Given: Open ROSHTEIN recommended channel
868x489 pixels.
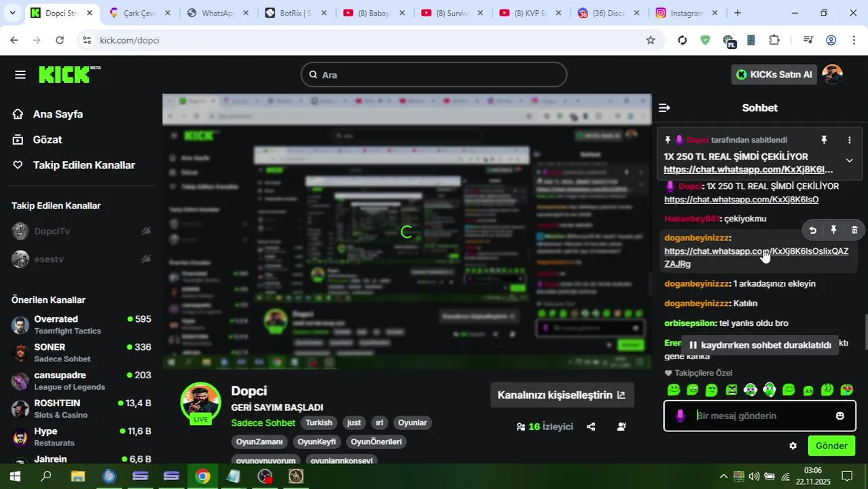Looking at the screenshot, I should click(x=82, y=408).
